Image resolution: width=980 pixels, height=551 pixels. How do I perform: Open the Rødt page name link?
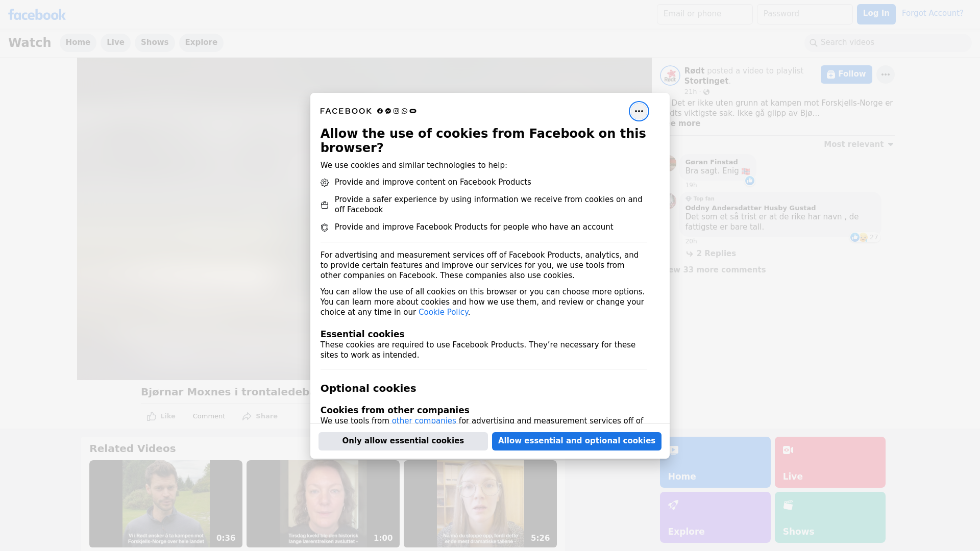[x=694, y=71]
